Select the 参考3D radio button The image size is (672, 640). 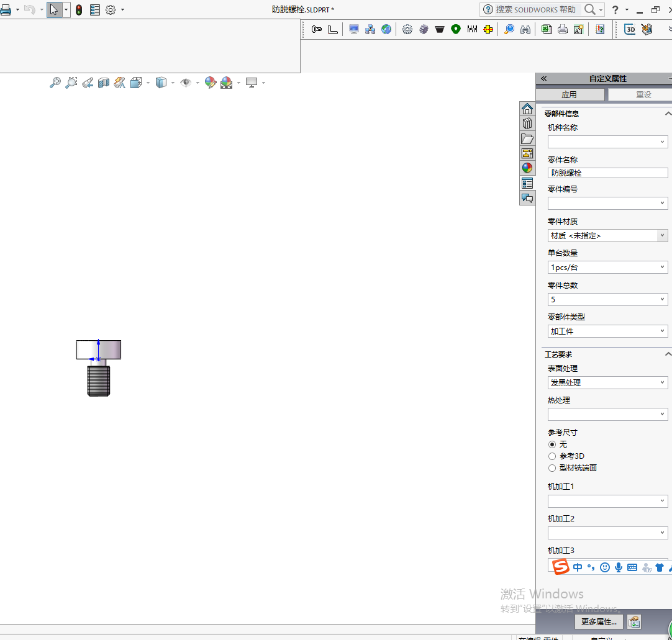(x=552, y=456)
